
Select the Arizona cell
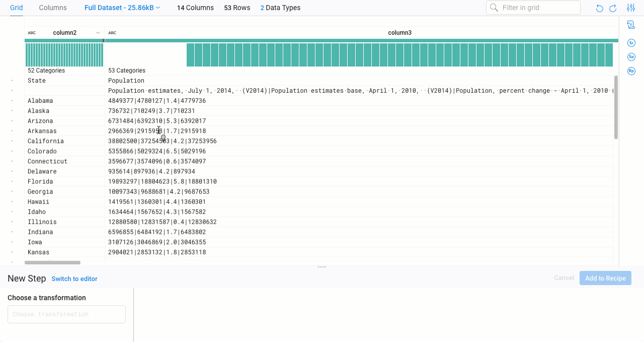64,121
